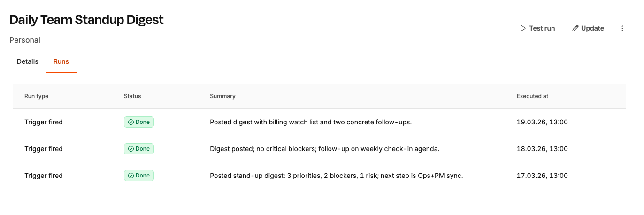Click the Test run play icon
This screenshot has width=644, height=215.
coord(523,28)
